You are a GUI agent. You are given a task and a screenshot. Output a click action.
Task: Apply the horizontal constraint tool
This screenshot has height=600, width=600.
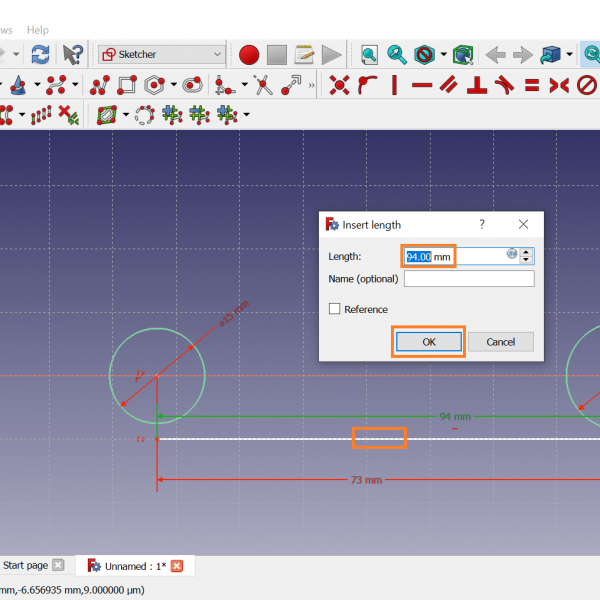(x=422, y=86)
